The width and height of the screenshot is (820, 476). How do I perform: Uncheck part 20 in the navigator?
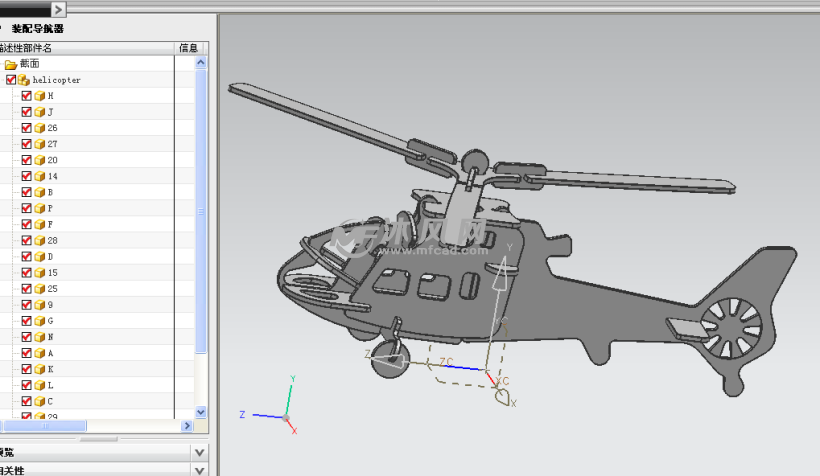click(x=26, y=160)
